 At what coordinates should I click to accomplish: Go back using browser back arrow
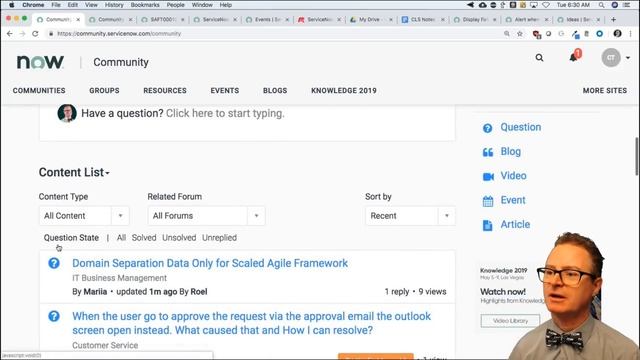tap(9, 34)
